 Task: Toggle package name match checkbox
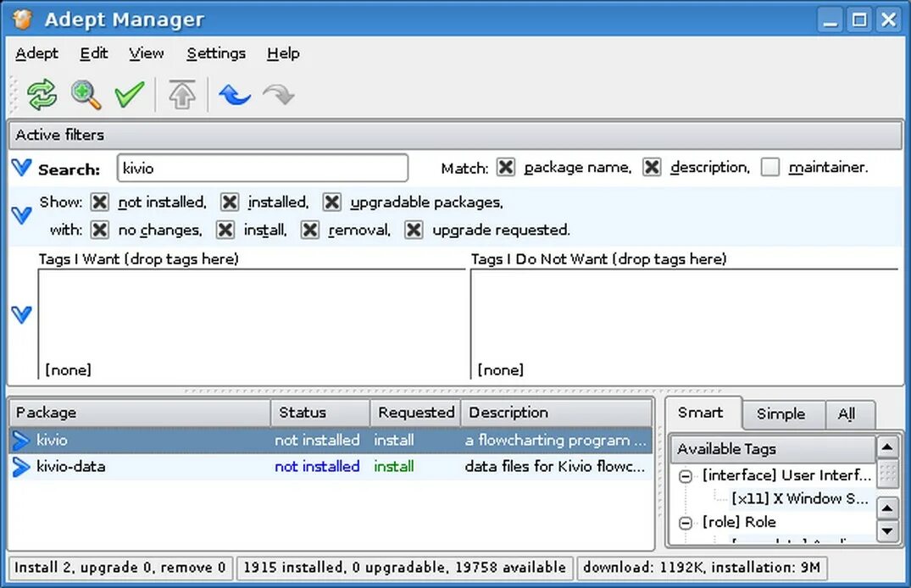coord(505,168)
